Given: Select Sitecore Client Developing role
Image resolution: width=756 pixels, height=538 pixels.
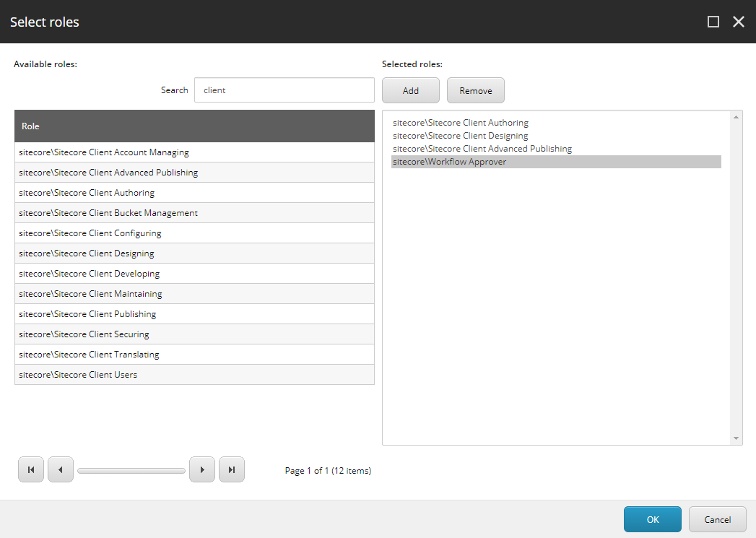Looking at the screenshot, I should pos(194,274).
